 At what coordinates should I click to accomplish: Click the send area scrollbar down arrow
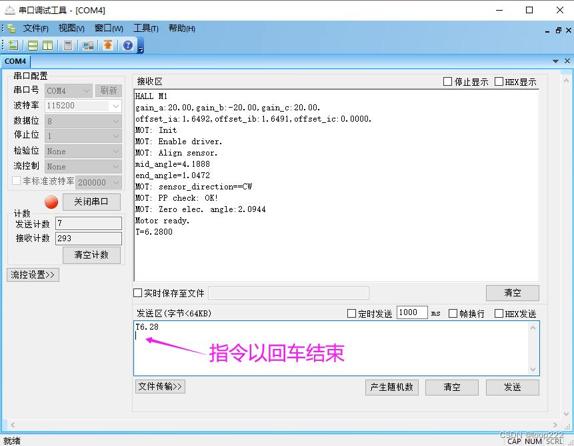(x=533, y=369)
